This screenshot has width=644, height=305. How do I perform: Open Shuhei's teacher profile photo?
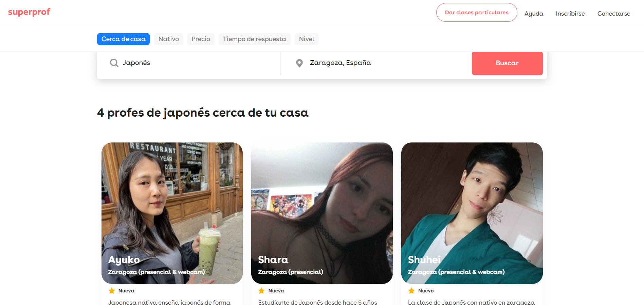[x=472, y=213]
